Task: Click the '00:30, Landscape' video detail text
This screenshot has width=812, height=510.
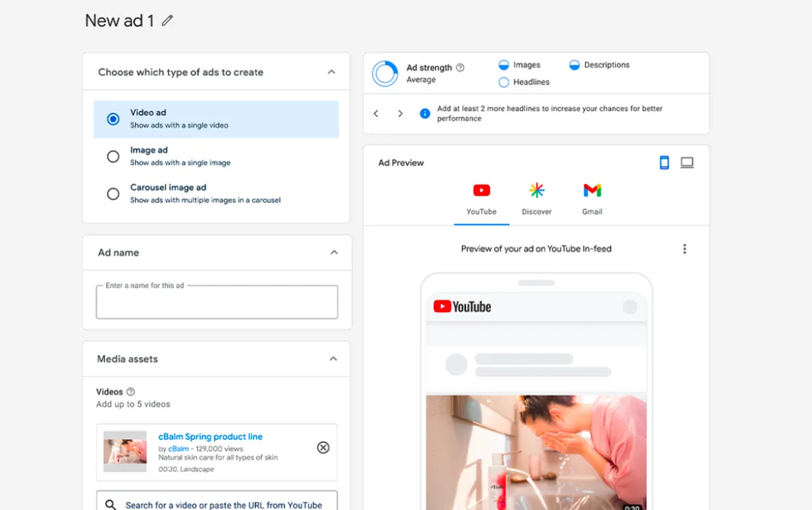Action: pyautogui.click(x=186, y=469)
